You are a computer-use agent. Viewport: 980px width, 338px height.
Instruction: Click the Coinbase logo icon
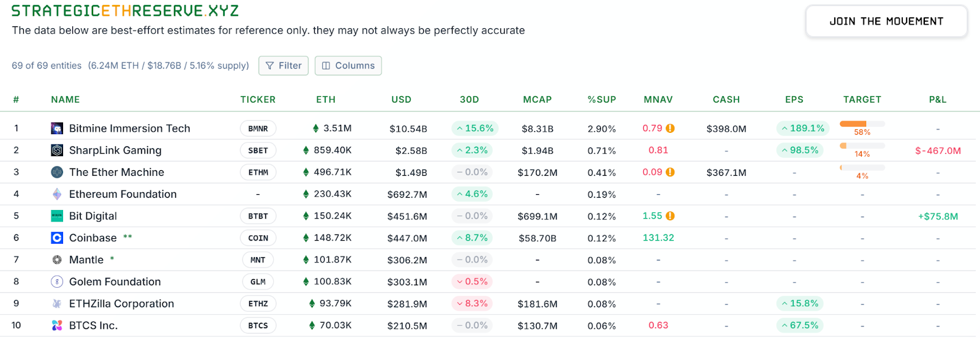click(x=57, y=238)
